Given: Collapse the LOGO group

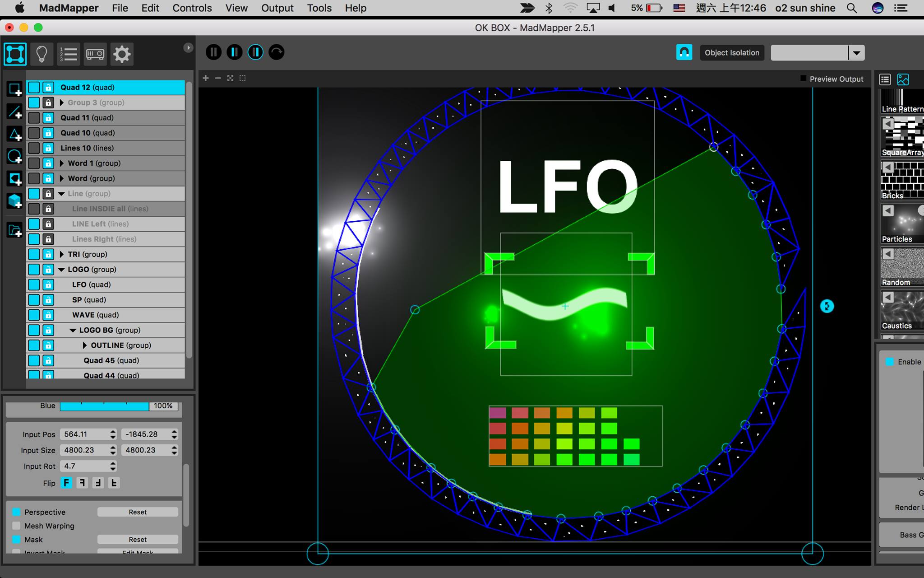Looking at the screenshot, I should tap(61, 270).
